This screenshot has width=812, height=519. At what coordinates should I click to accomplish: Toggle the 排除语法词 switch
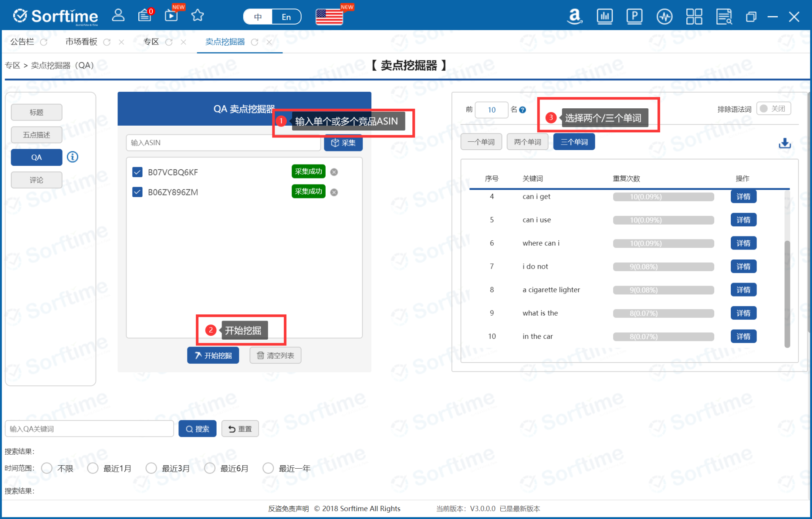(x=774, y=109)
